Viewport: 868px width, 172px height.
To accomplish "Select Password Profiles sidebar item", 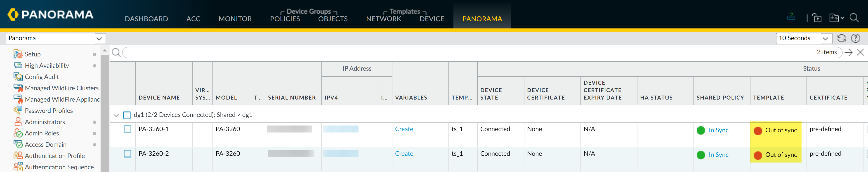I will click(49, 111).
